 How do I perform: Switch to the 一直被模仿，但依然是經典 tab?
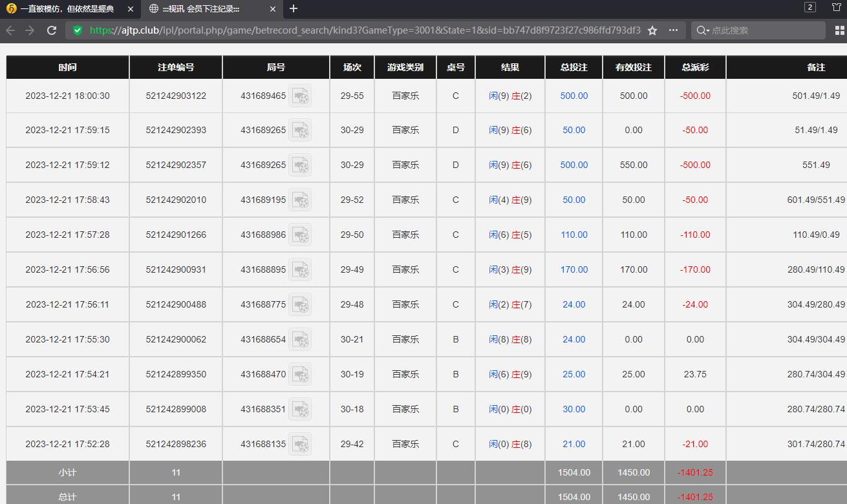[x=67, y=9]
